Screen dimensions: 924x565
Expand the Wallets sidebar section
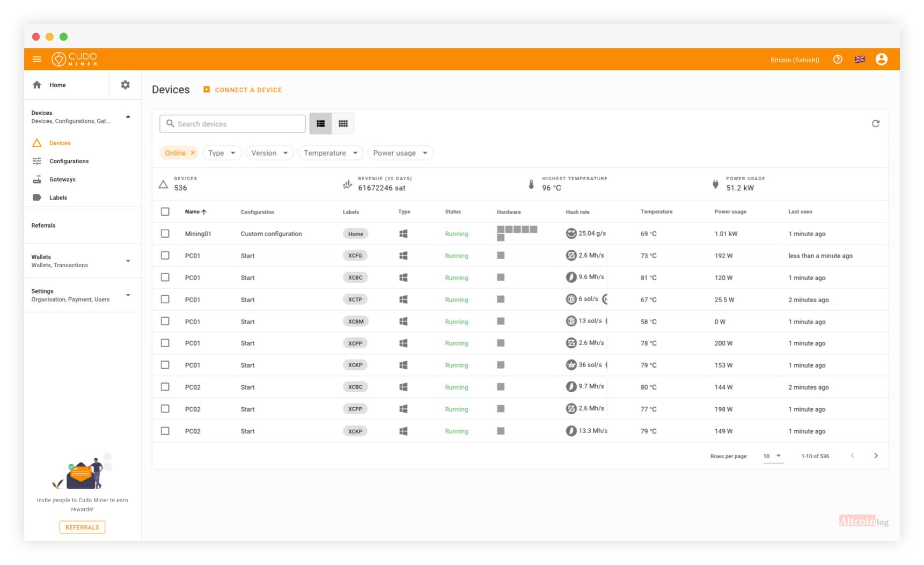83,261
